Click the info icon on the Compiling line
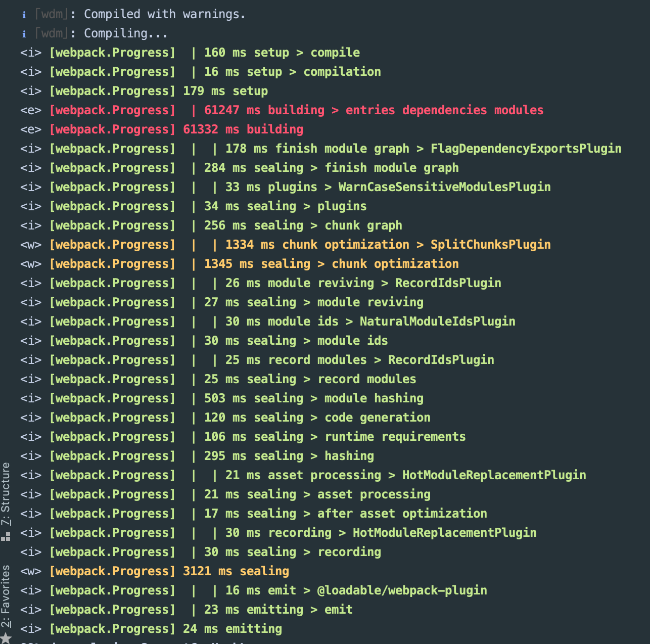650x644 pixels. [23, 33]
